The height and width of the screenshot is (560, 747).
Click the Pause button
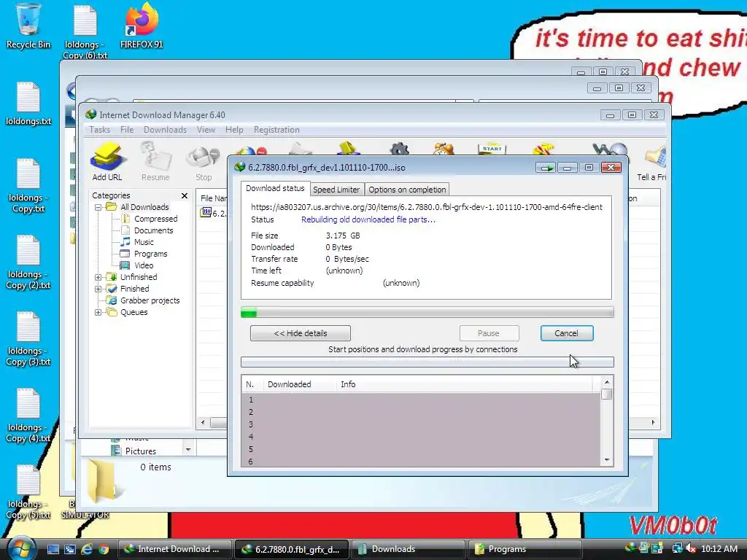[x=489, y=333]
